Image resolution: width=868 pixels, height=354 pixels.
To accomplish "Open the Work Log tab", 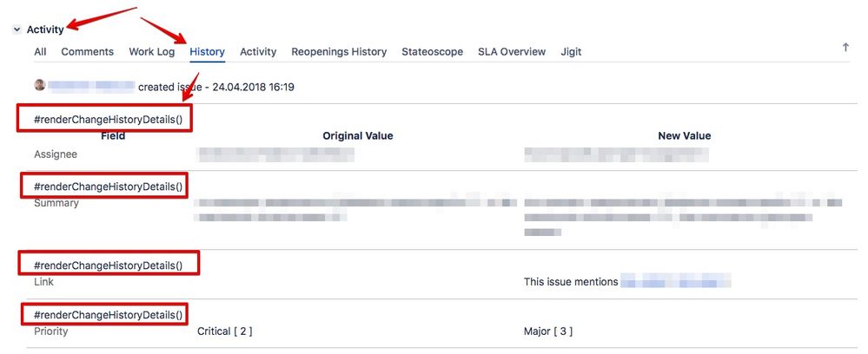I will point(152,51).
